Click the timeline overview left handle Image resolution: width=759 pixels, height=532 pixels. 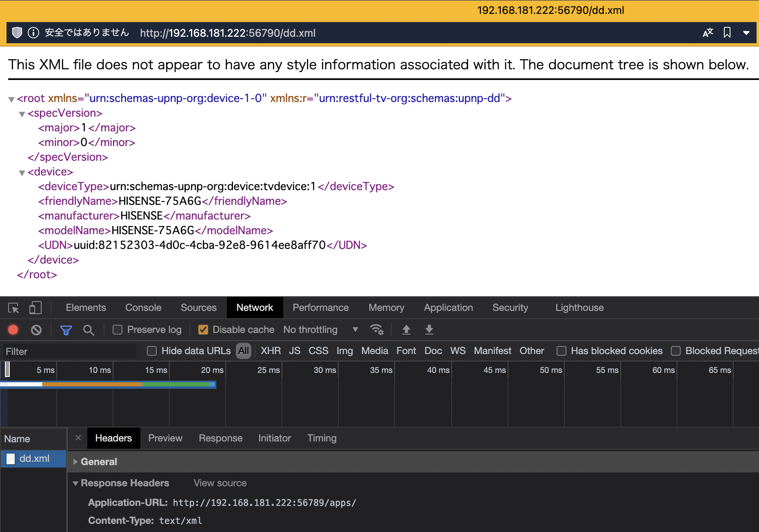pyautogui.click(x=7, y=369)
